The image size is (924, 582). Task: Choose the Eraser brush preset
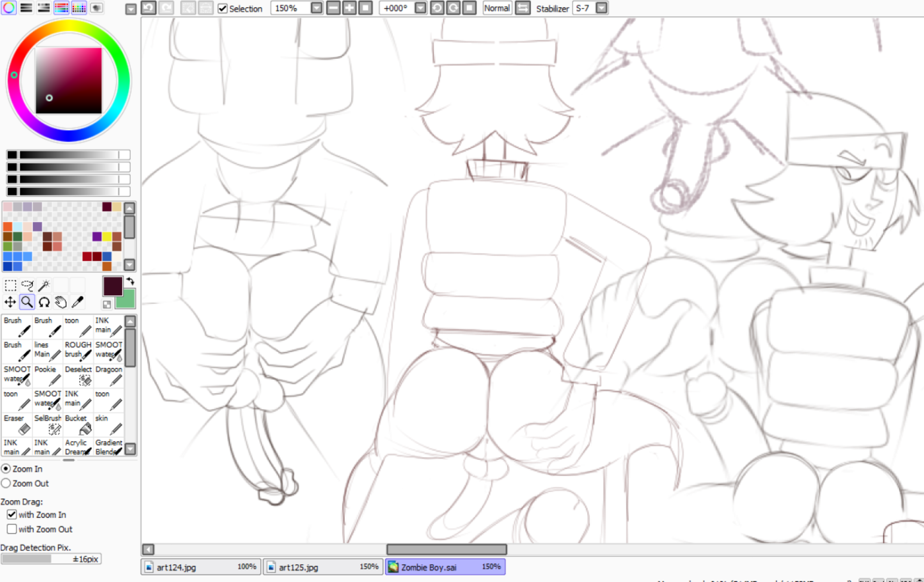(x=17, y=424)
